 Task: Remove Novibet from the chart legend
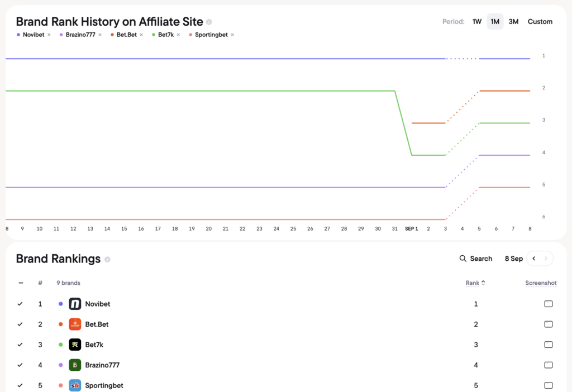pos(49,35)
